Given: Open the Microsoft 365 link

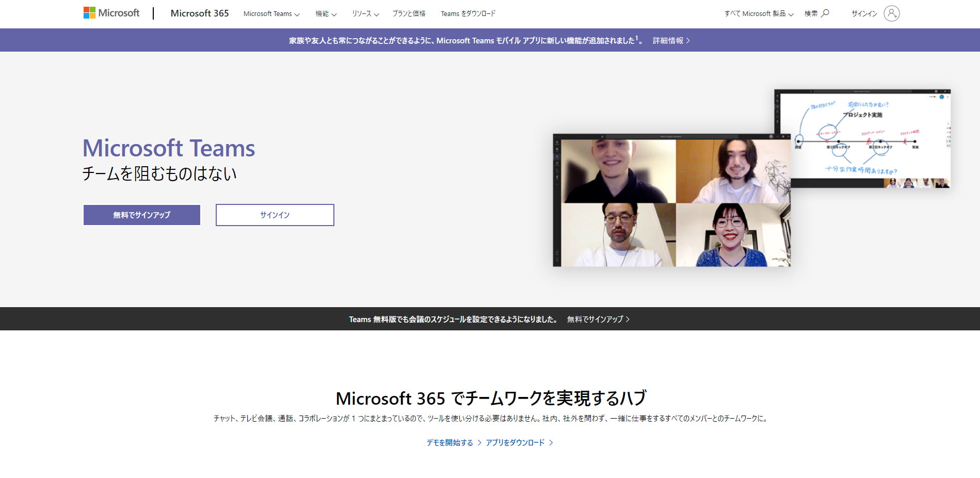Looking at the screenshot, I should [200, 13].
